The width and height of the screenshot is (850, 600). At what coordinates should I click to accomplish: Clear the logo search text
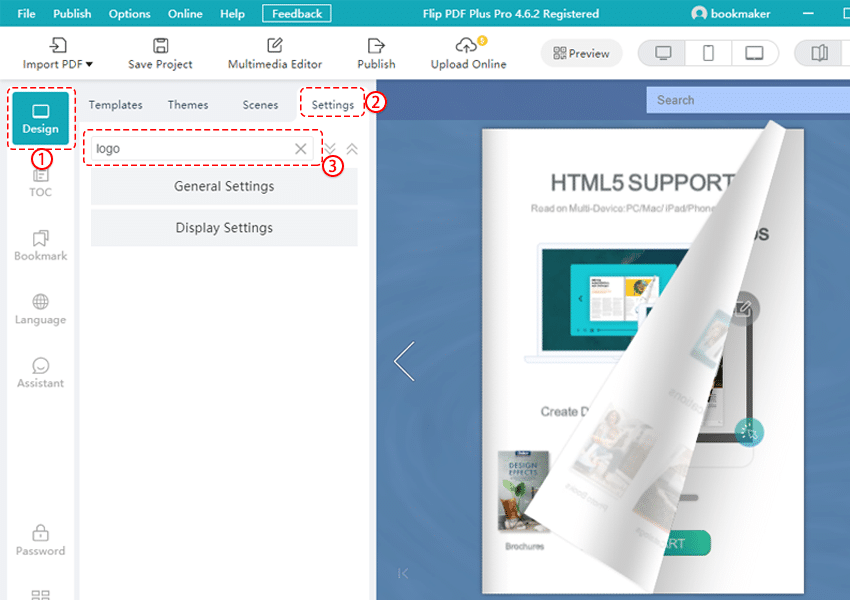click(x=300, y=149)
